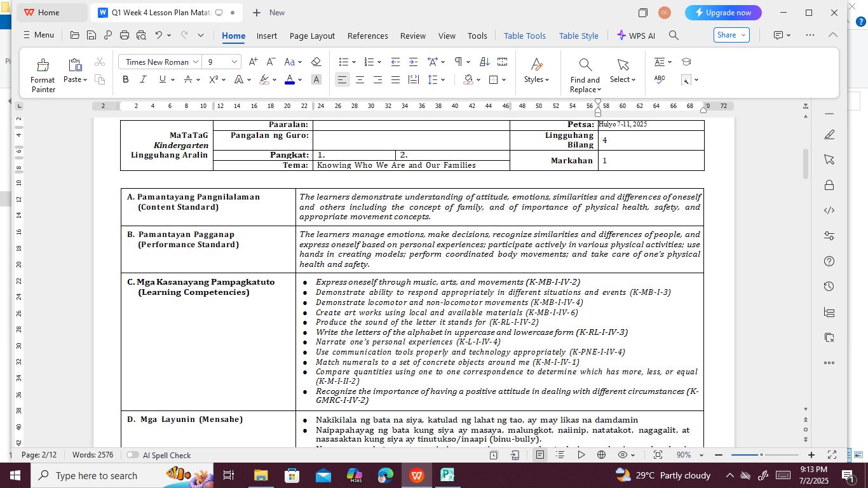Open the Times New Roman font dropdown

coord(196,62)
